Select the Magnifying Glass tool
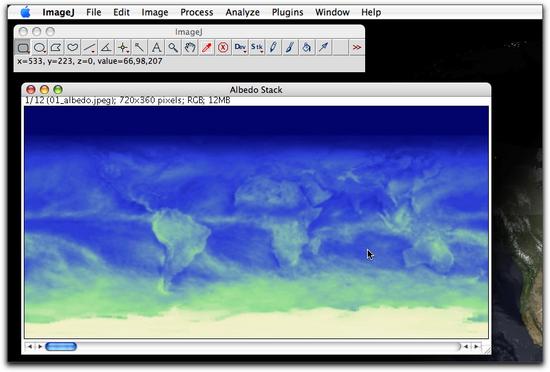This screenshot has width=550, height=372. coord(173,47)
